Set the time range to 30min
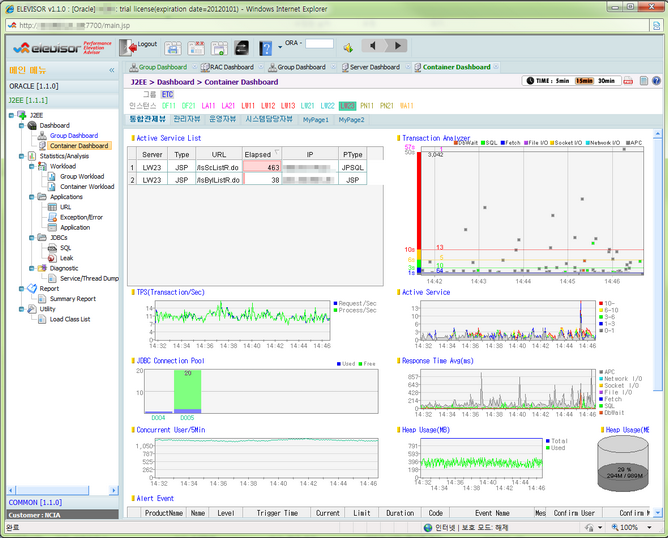The width and height of the screenshot is (668, 538). [606, 81]
